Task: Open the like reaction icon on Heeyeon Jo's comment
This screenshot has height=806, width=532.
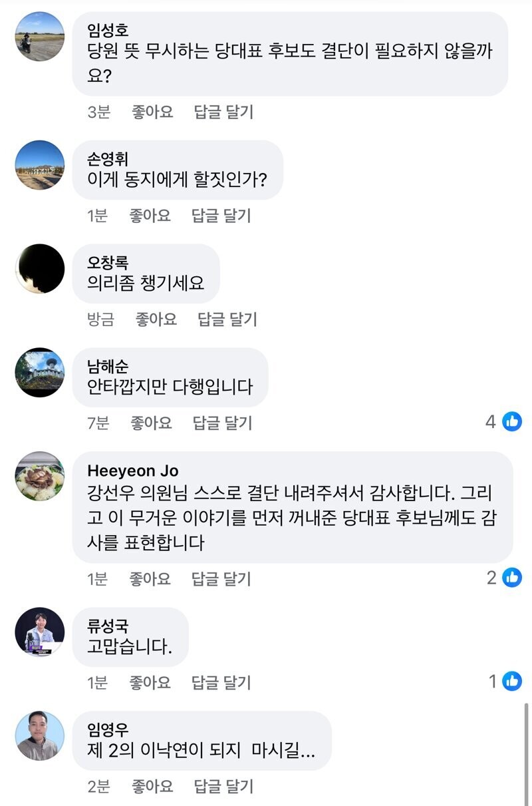Action: pos(511,578)
